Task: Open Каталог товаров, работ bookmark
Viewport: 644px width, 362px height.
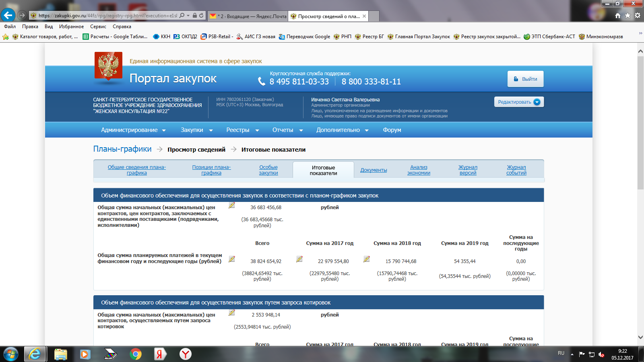Action: (x=45, y=37)
